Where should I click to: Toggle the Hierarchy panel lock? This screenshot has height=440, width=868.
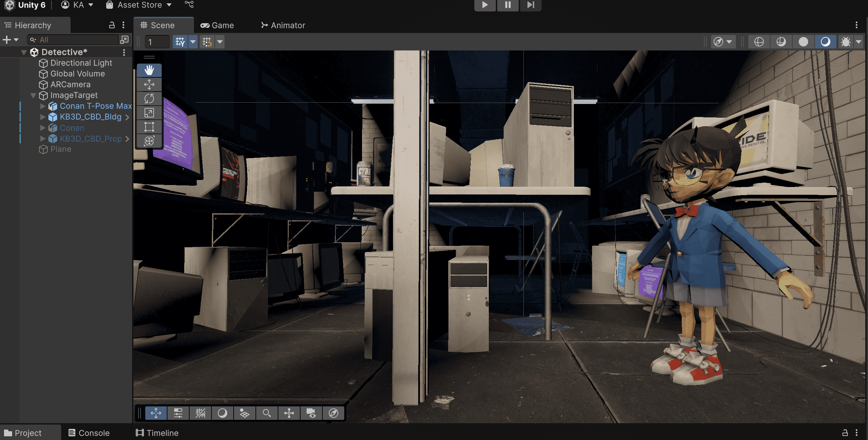tap(112, 25)
